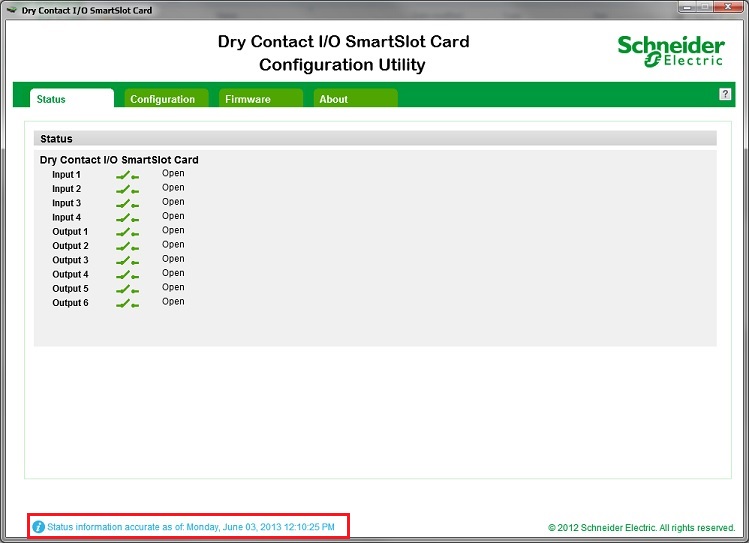This screenshot has width=749, height=543.
Task: Click the Dry Contact I/O SmartSlot Card group heading
Action: coord(119,160)
